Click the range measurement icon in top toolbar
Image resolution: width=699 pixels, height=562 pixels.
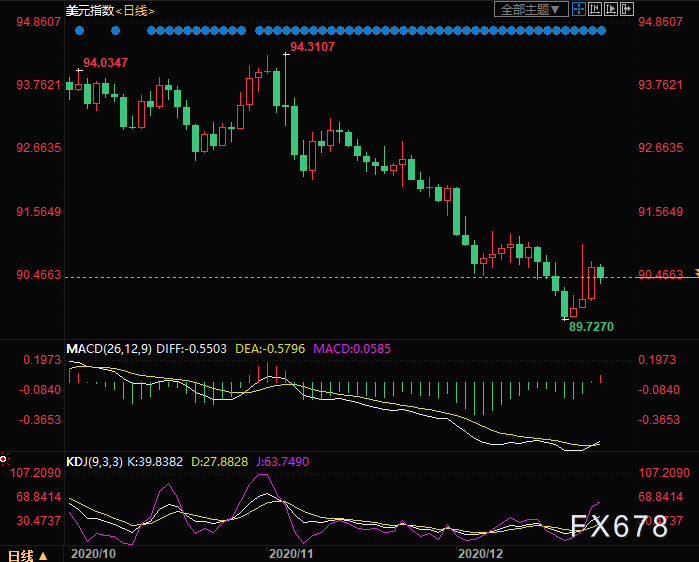594,9
